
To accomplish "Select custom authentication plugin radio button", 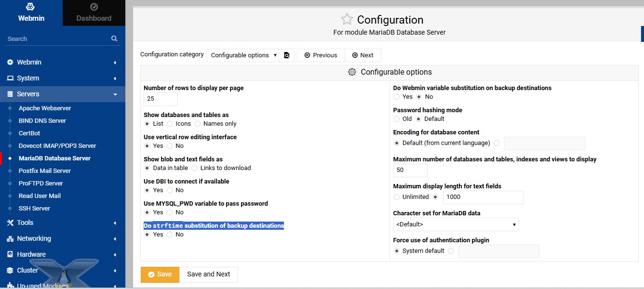I will [451, 251].
